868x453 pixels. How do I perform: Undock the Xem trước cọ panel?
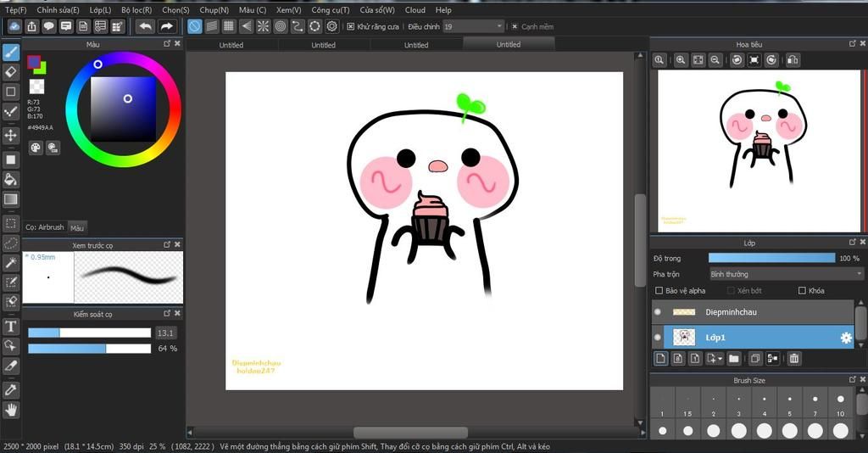[167, 244]
